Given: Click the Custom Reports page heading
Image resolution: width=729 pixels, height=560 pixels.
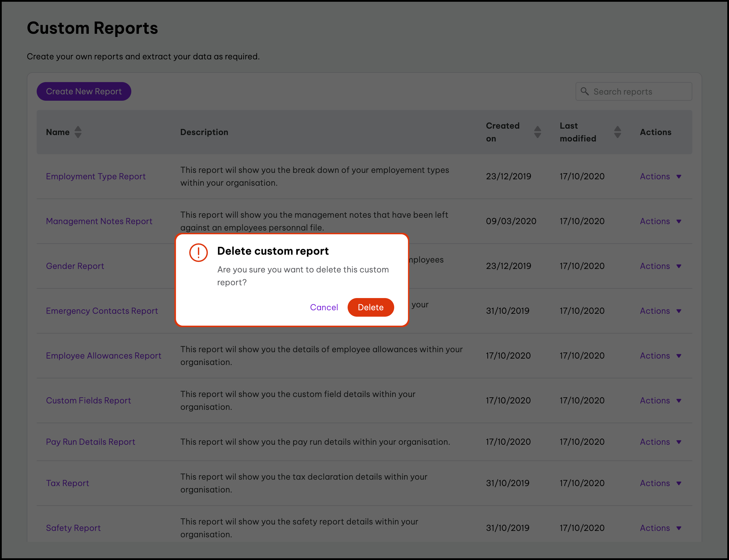Looking at the screenshot, I should [92, 28].
